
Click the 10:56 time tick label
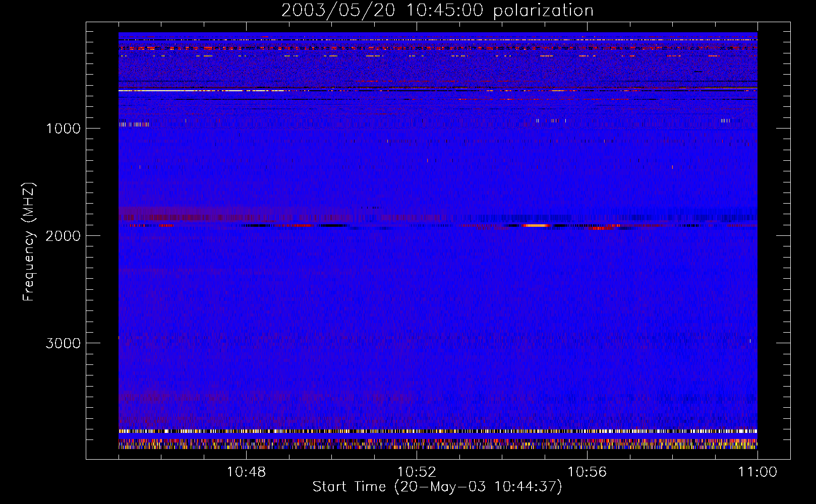(x=587, y=472)
